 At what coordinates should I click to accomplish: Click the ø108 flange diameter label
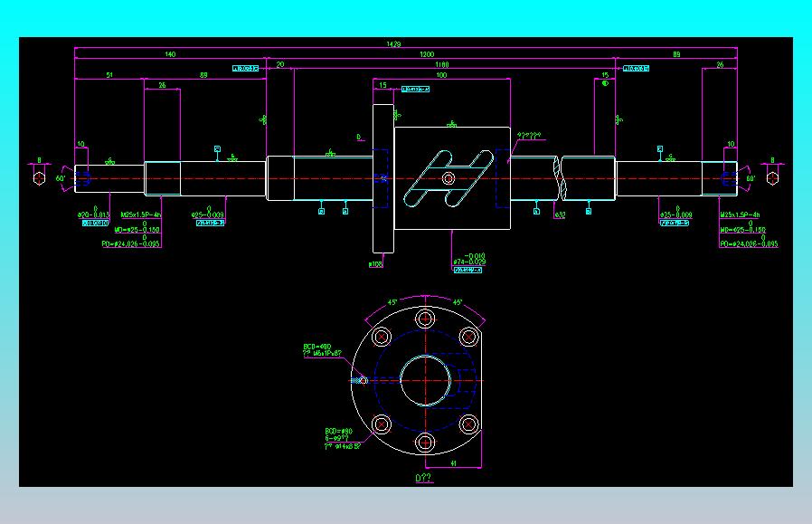click(376, 264)
